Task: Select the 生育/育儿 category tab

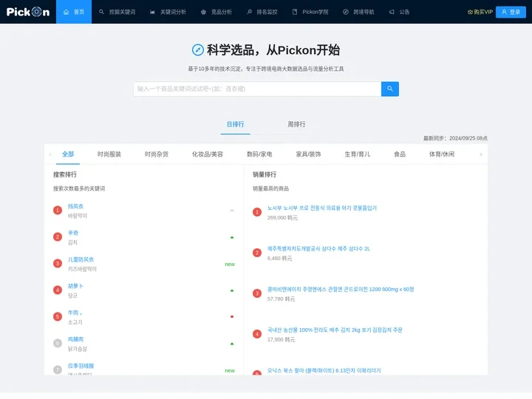Action: point(358,154)
